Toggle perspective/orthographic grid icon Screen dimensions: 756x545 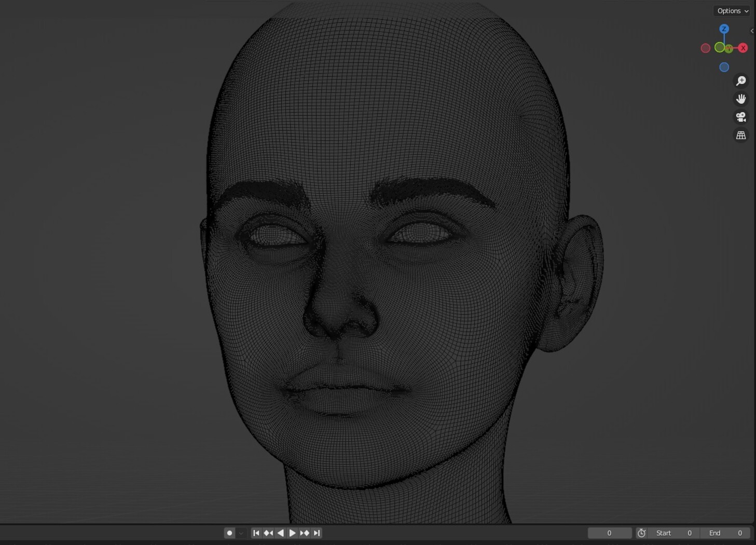tap(741, 135)
